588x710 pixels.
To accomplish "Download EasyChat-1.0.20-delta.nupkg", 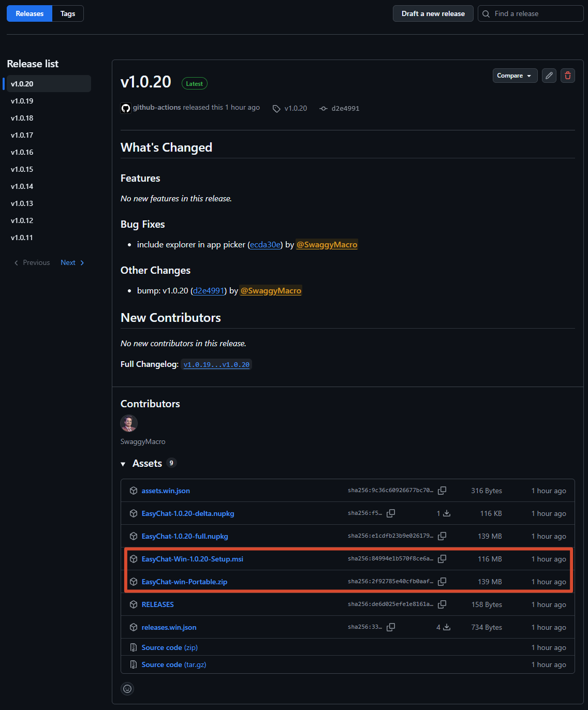I will coord(188,513).
